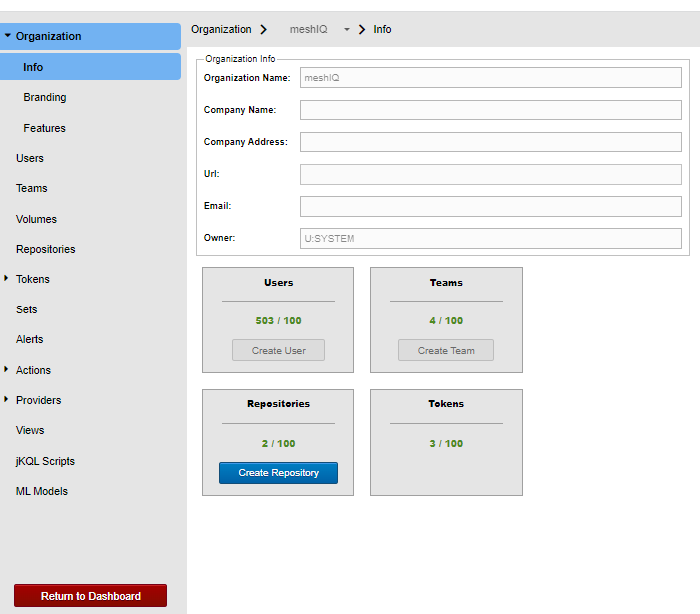
Task: Expand the Tokens sidebar arrow
Action: (6, 278)
